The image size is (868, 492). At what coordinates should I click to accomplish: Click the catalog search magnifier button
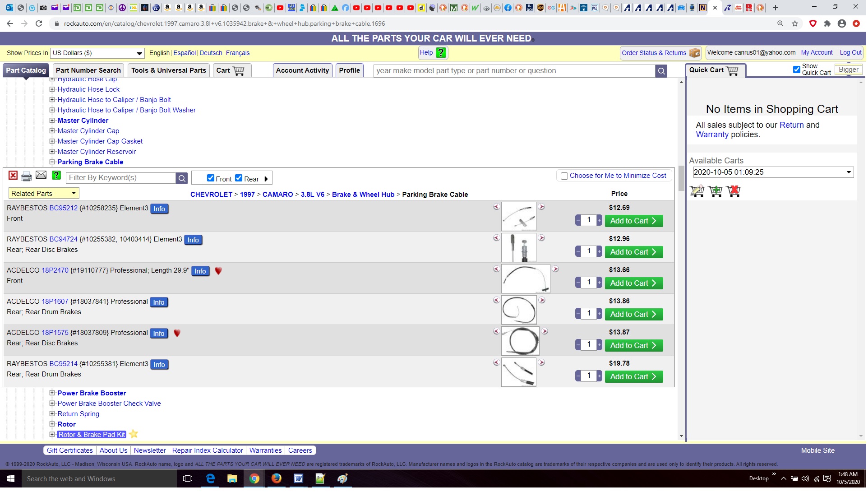[x=662, y=71]
